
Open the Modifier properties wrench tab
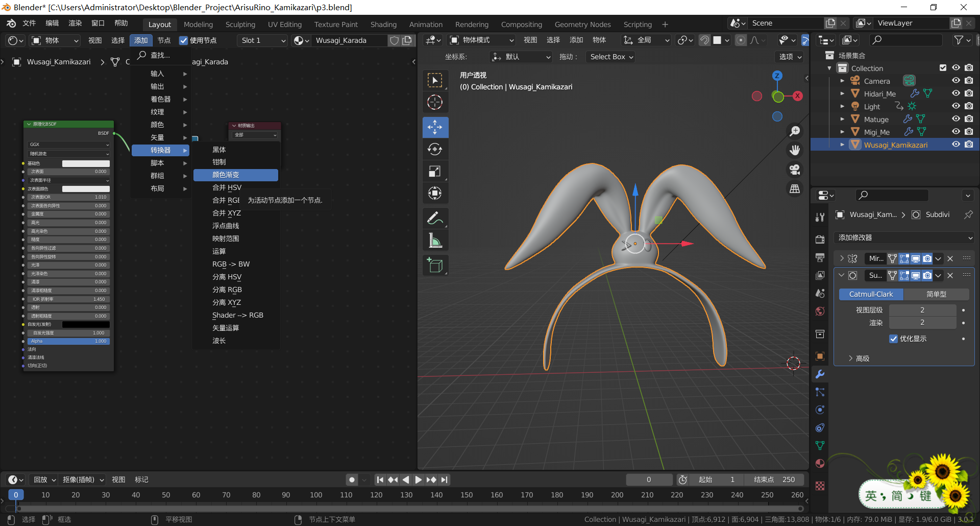coord(820,374)
